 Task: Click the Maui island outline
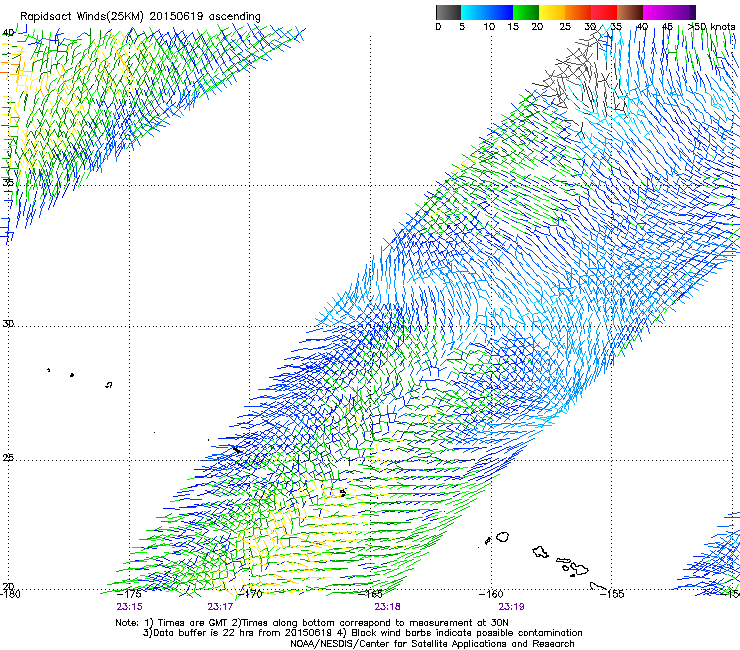click(x=580, y=568)
